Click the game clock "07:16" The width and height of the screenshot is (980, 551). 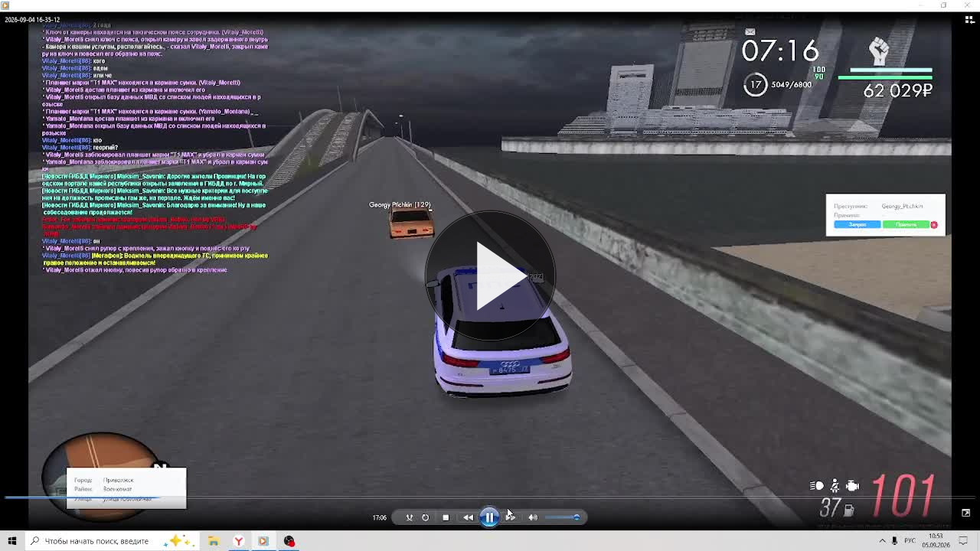click(780, 51)
